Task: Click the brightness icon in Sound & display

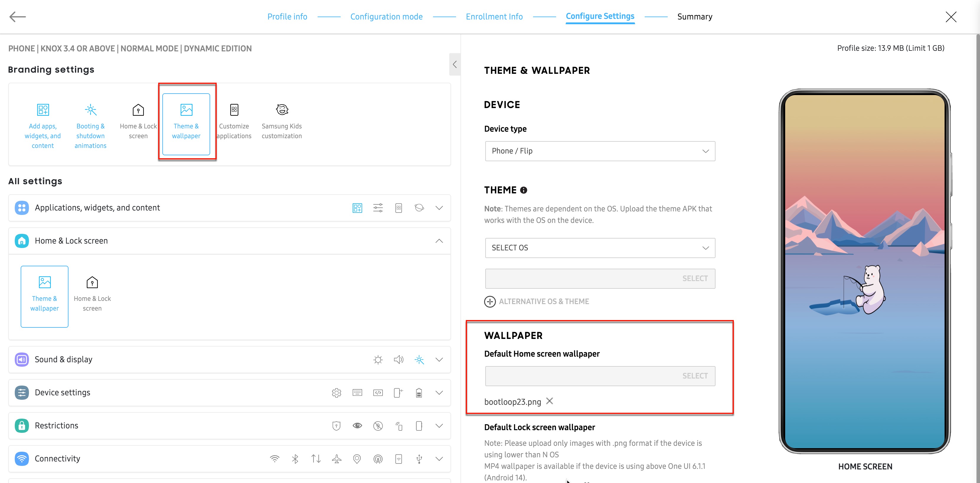Action: coord(378,360)
